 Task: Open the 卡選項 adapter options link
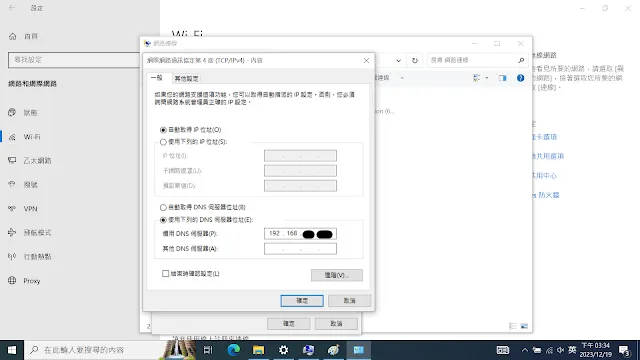(544, 137)
